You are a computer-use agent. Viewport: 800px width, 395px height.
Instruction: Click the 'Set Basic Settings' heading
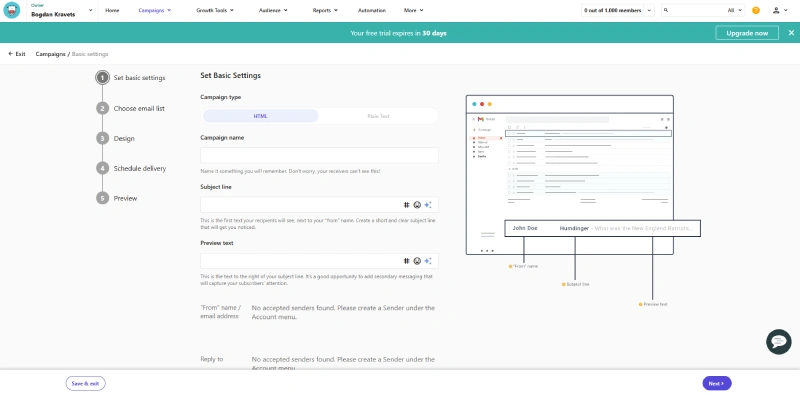coord(231,76)
